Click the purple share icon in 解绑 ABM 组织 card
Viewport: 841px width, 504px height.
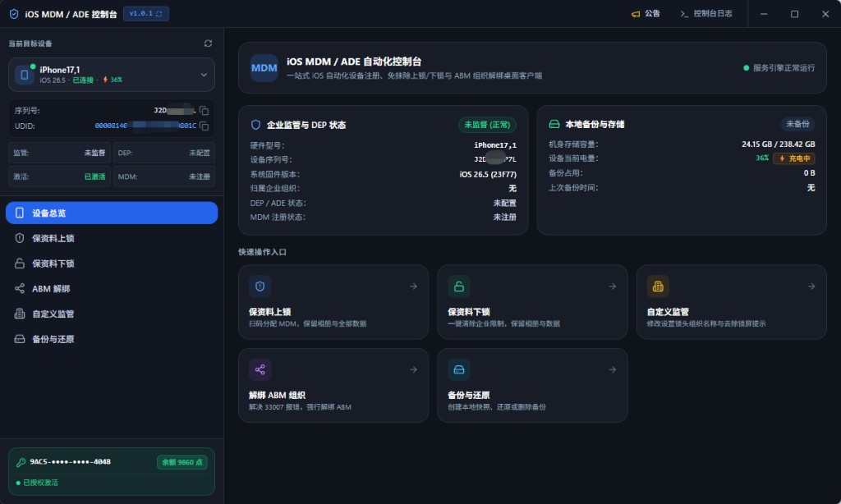(260, 369)
